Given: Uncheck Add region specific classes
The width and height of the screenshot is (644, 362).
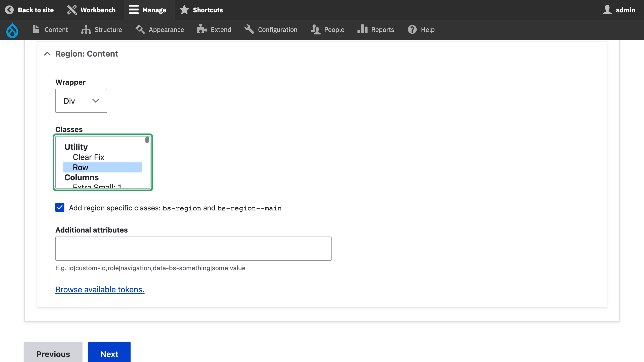Looking at the screenshot, I should (60, 208).
